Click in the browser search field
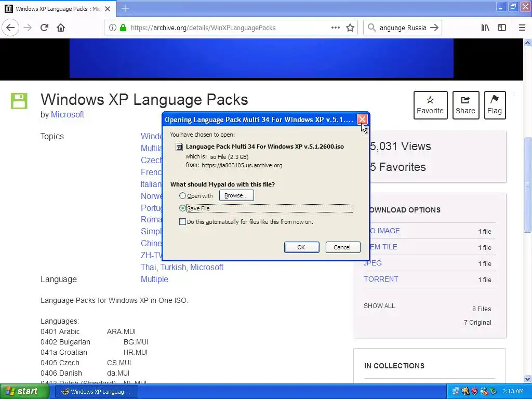The image size is (532, 399). click(403, 28)
